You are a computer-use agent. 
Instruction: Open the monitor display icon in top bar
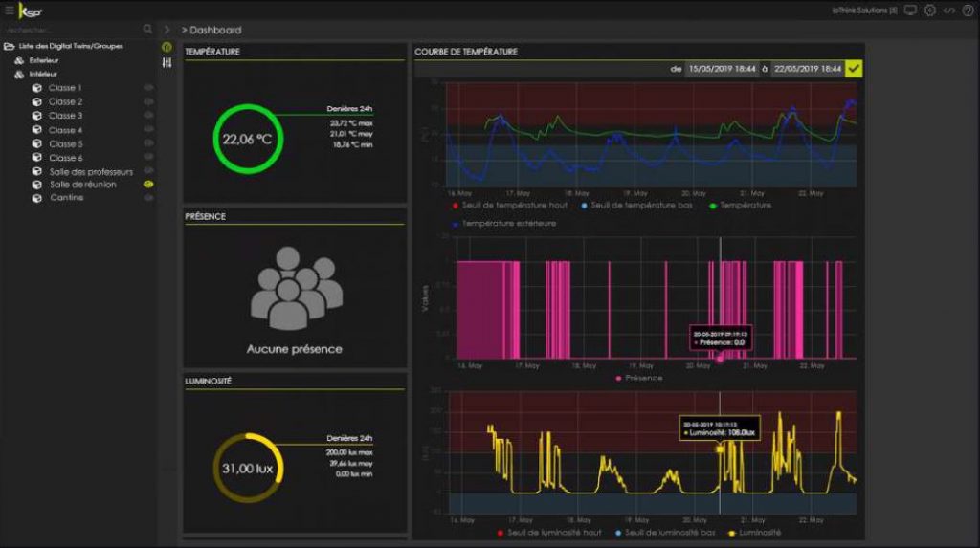909,11
